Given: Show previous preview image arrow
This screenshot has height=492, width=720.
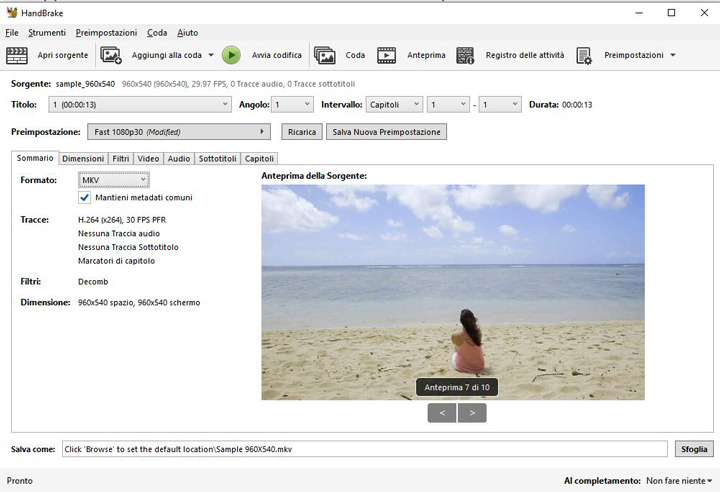Looking at the screenshot, I should 442,411.
